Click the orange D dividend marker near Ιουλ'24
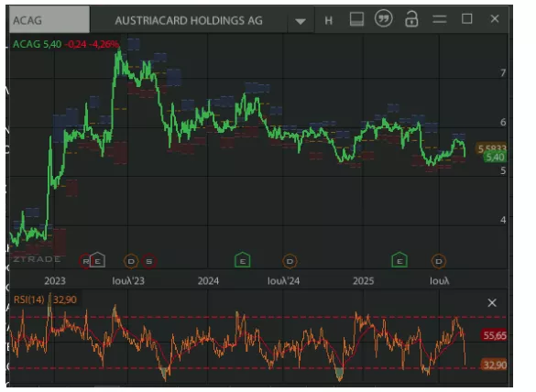The width and height of the screenshot is (536, 392). [290, 261]
